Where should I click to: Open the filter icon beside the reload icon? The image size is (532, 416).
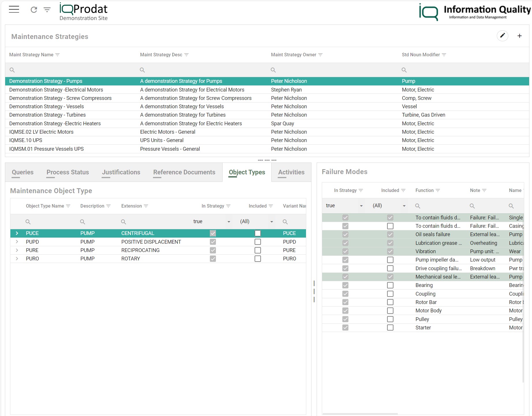tap(46, 10)
